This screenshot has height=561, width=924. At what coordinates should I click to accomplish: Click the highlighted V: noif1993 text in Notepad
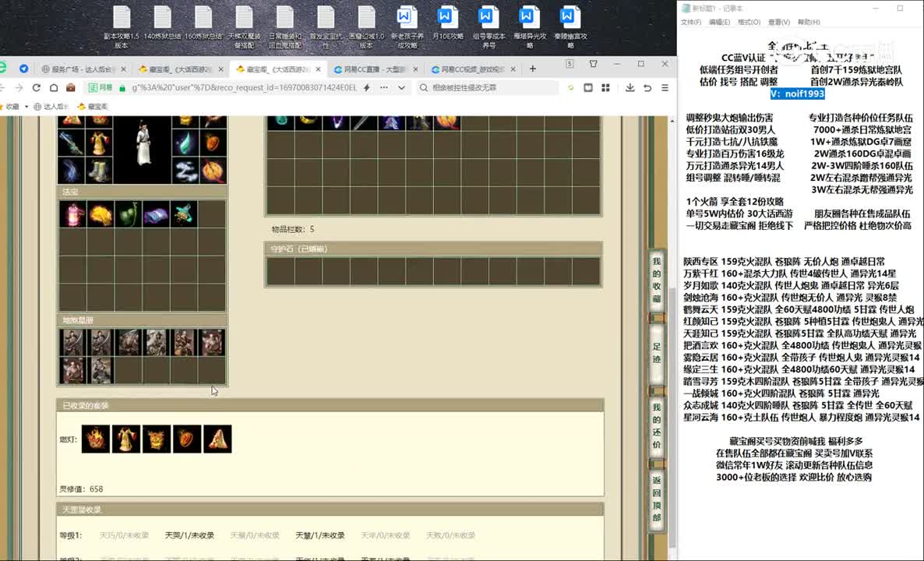pyautogui.click(x=797, y=93)
